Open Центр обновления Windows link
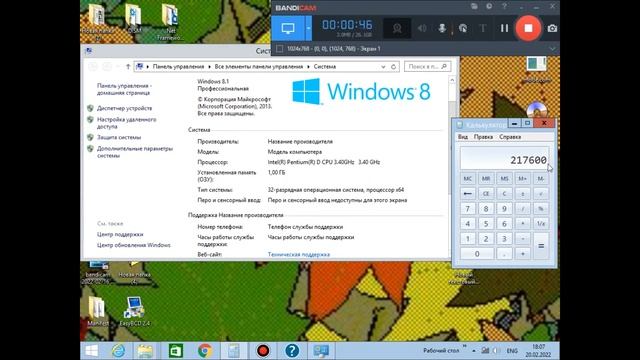 133,245
